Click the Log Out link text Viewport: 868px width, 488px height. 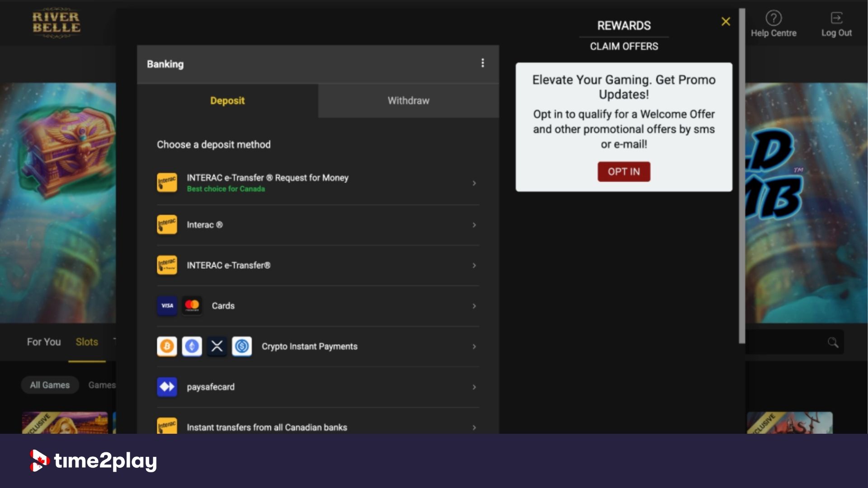coord(836,33)
